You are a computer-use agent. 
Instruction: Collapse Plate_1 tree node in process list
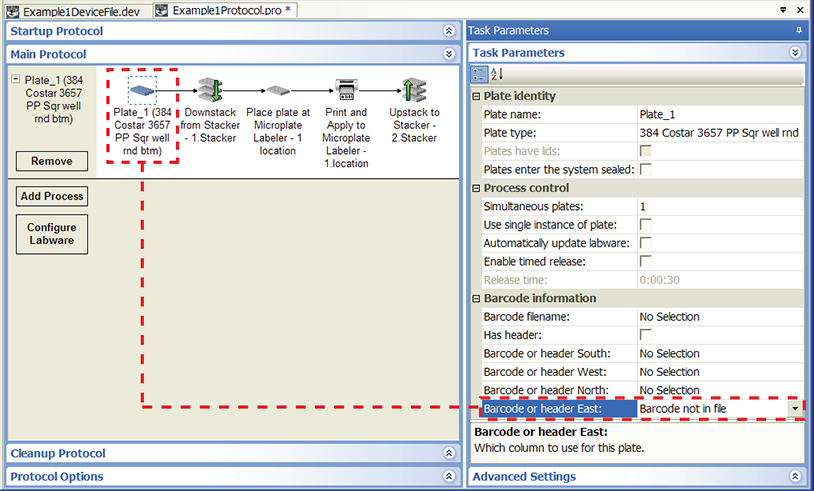tap(17, 80)
